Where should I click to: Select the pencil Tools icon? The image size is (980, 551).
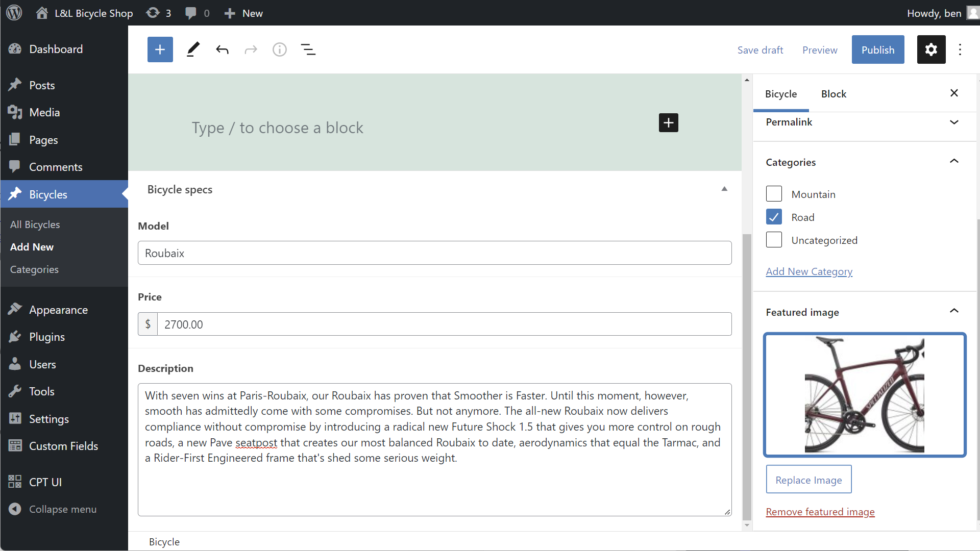click(193, 49)
